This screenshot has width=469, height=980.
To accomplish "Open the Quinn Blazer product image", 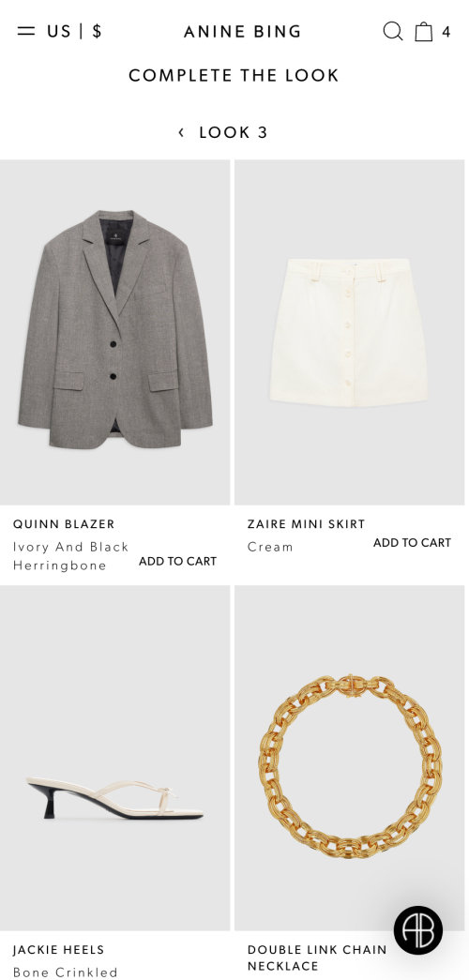I will coord(115,332).
